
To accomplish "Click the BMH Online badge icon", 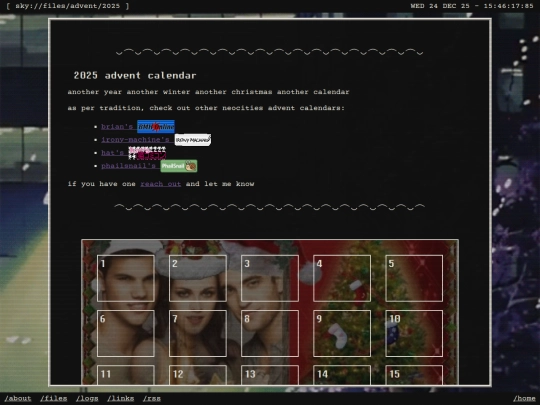I will [156, 127].
